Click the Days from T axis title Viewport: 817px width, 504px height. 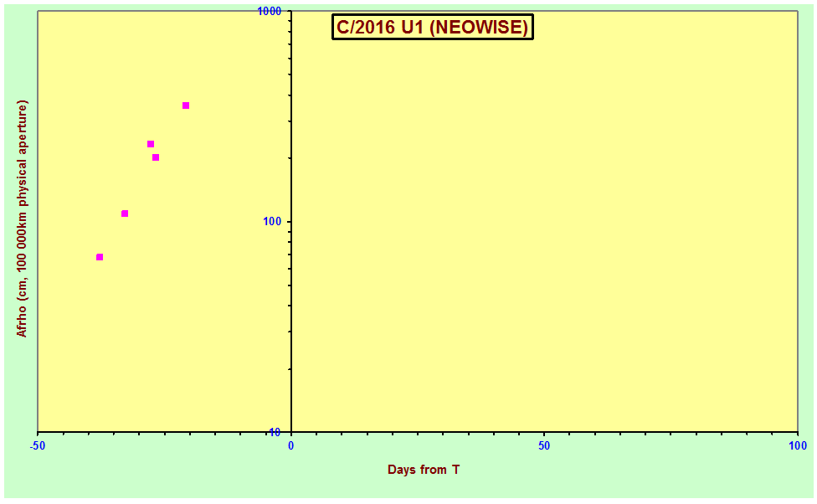pyautogui.click(x=423, y=470)
